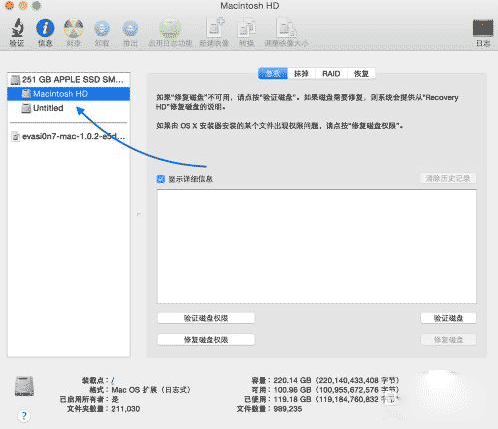Click inside the details log text area
This screenshot has height=429, width=498.
[316, 246]
